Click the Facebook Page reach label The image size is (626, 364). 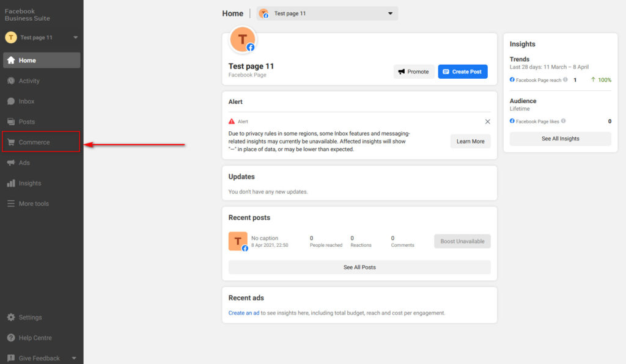538,80
